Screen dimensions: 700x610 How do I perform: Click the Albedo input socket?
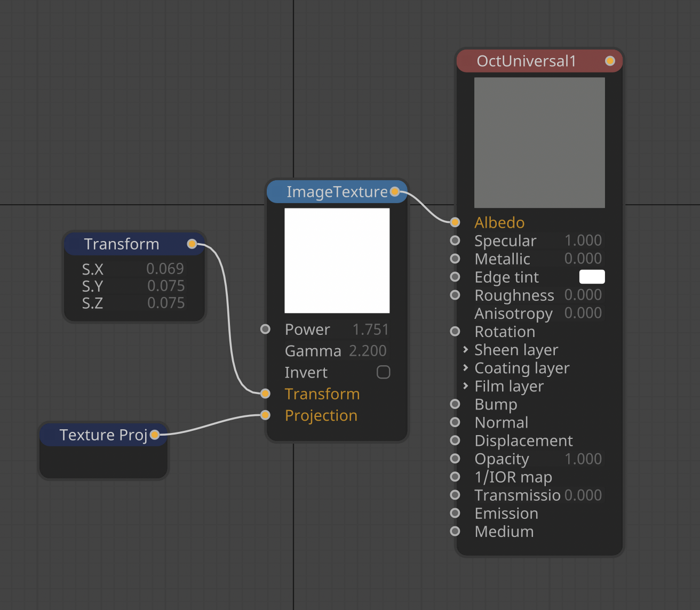[455, 222]
